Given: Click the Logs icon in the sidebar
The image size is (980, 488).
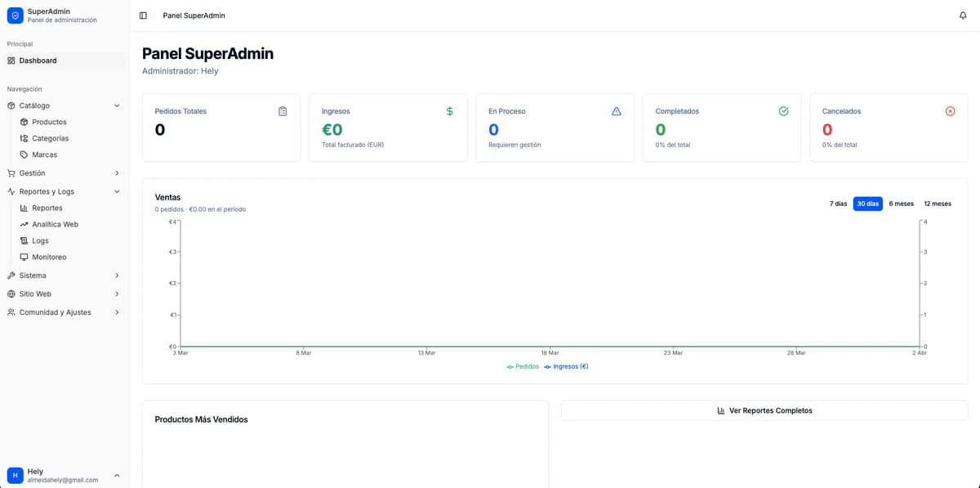Looking at the screenshot, I should coord(24,240).
